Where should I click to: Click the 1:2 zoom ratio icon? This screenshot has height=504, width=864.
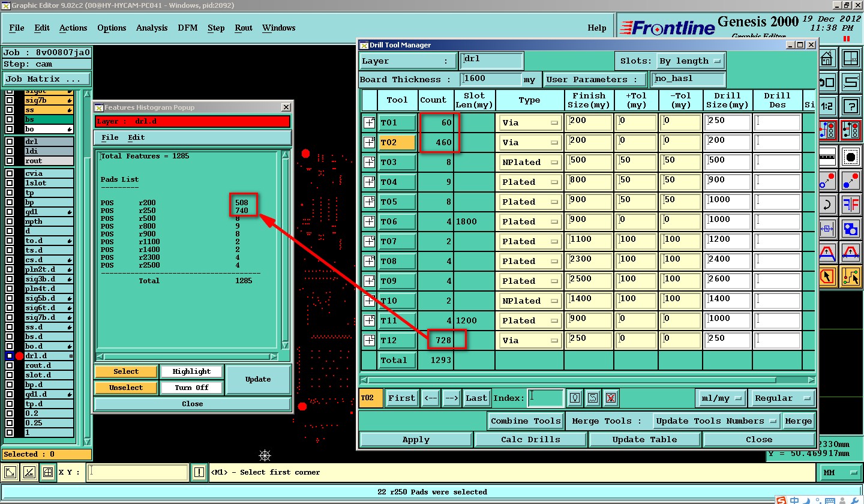point(827,106)
